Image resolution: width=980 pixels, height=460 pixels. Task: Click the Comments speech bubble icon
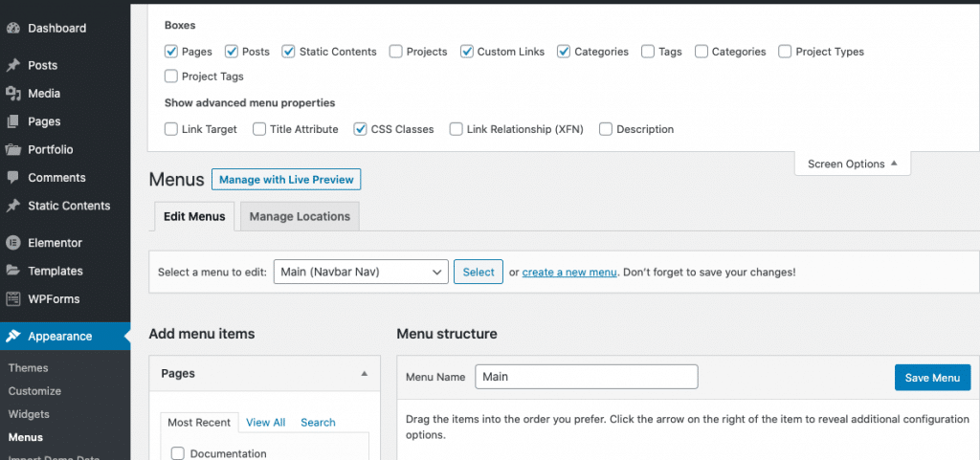[x=13, y=178]
